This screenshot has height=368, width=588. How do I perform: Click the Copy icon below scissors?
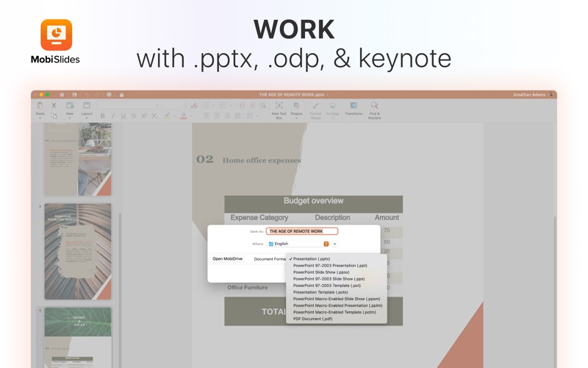point(54,116)
